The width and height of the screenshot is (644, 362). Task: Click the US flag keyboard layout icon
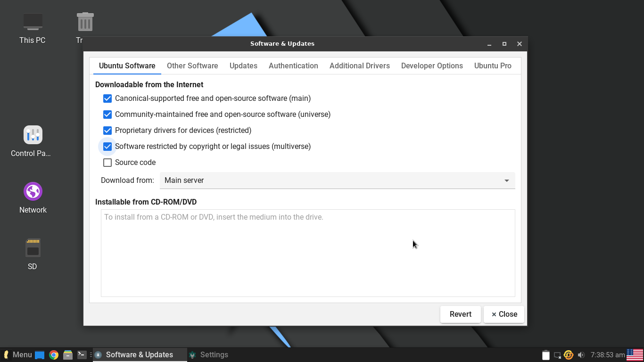tap(635, 355)
